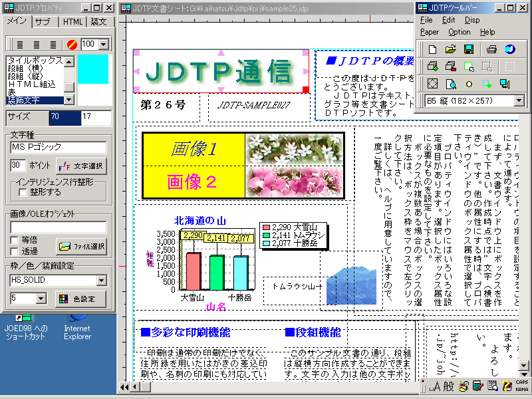The height and width of the screenshot is (399, 532).
Task: Open the Option menu
Action: click(x=459, y=32)
